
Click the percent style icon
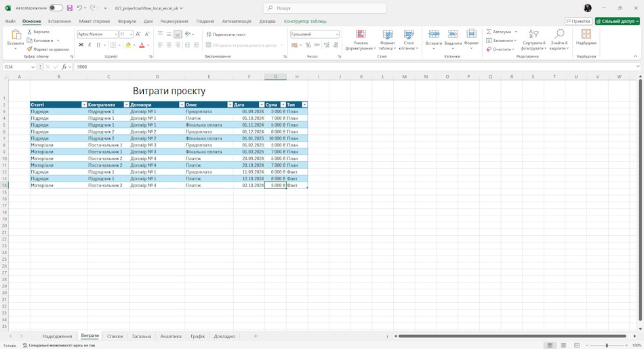(308, 45)
